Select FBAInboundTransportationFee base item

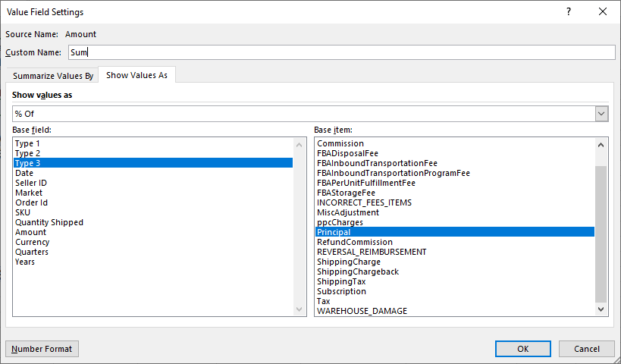455,163
